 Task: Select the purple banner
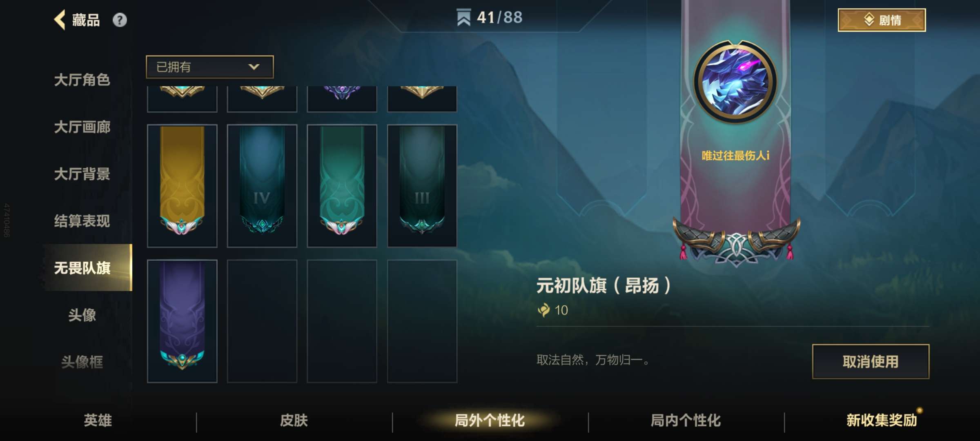(182, 321)
